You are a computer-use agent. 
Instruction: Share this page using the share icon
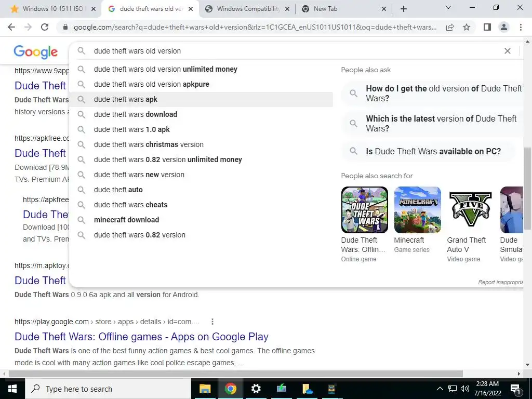coord(450,27)
